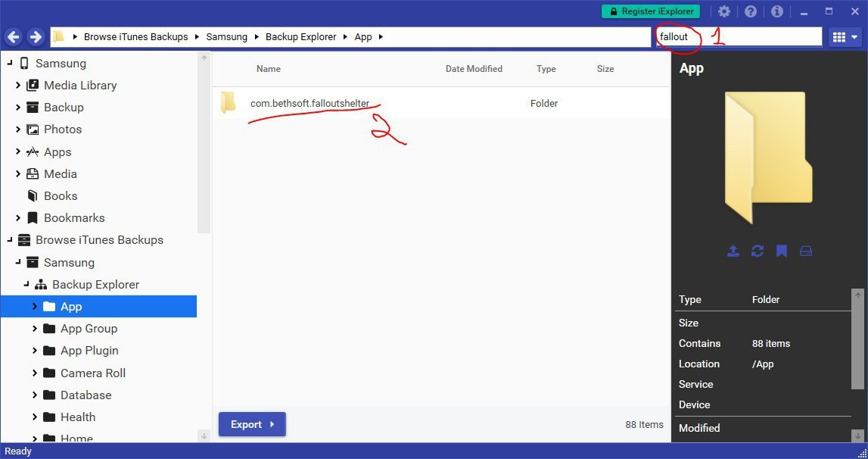Viewport: 868px width, 459px height.
Task: Sort by Date Modified column header
Action: [x=474, y=69]
